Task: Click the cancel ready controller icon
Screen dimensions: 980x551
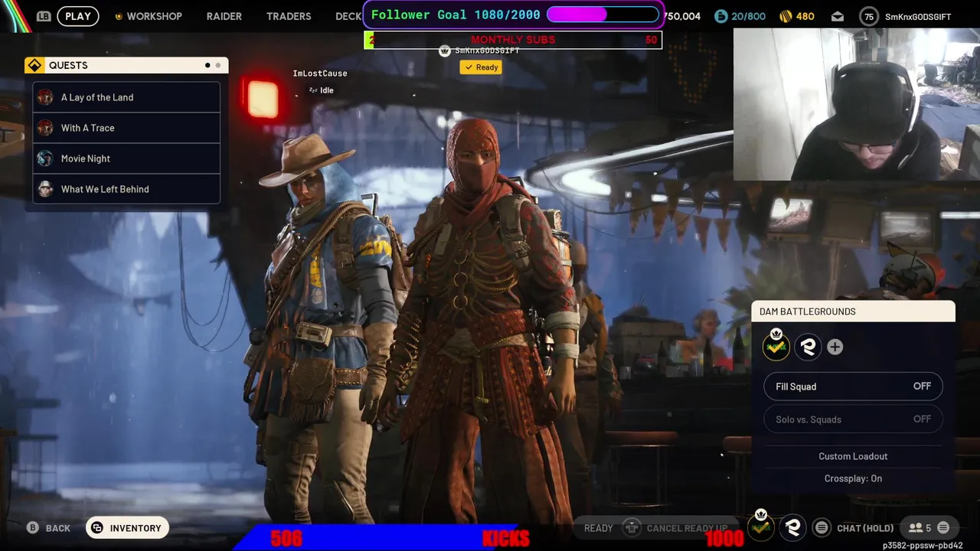Action: pyautogui.click(x=632, y=527)
